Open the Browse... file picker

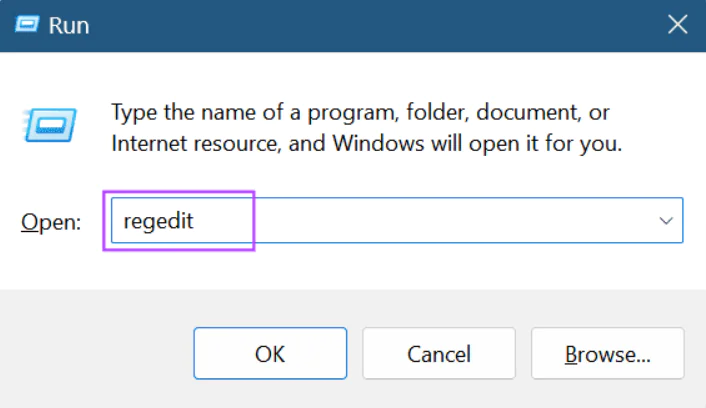coord(607,354)
